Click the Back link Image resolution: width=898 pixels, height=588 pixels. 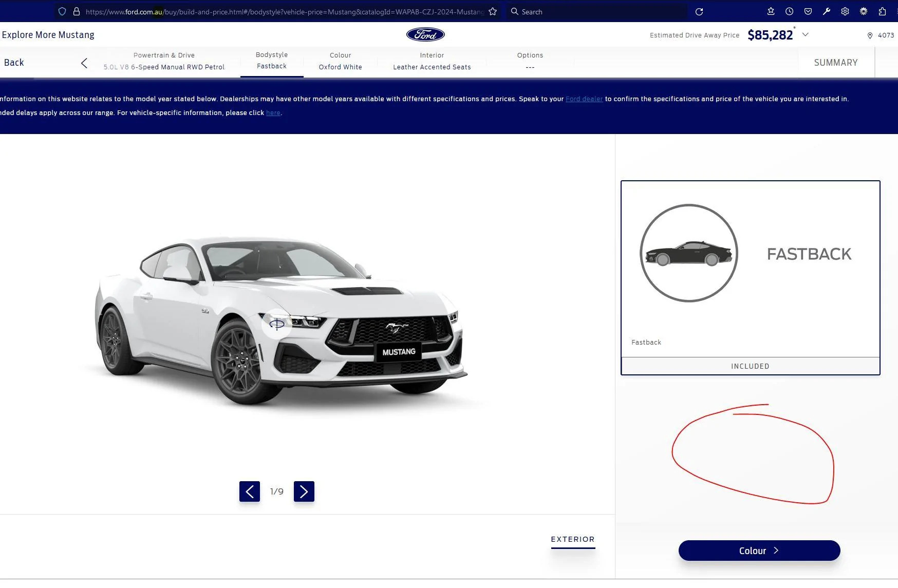click(x=14, y=63)
